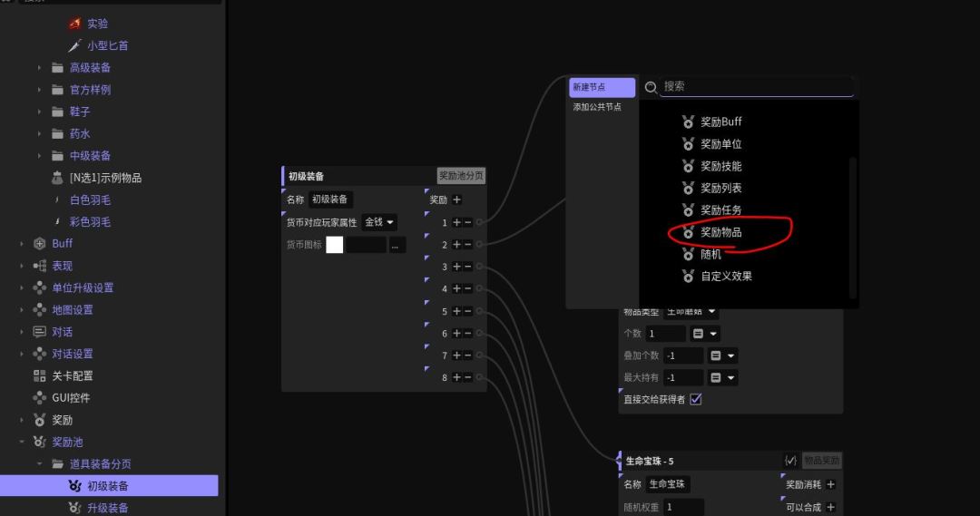Switch to the 新建节点 tab
The height and width of the screenshot is (516, 980).
[x=602, y=87]
